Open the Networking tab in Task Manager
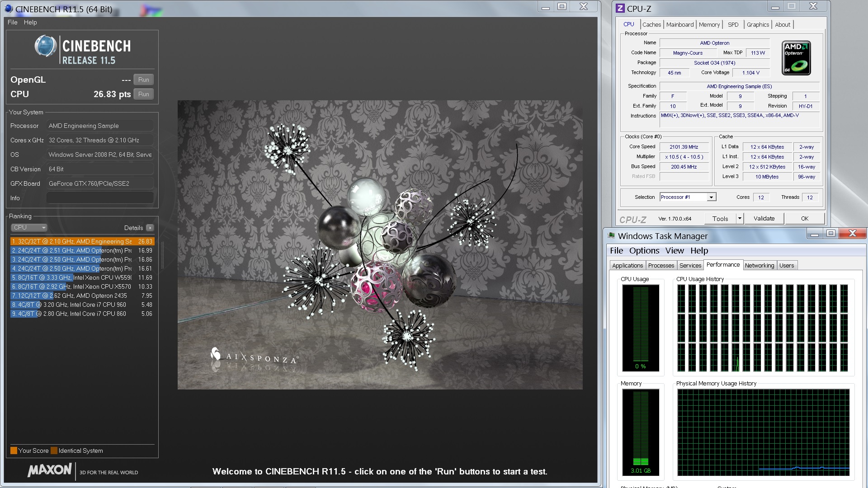 click(759, 265)
